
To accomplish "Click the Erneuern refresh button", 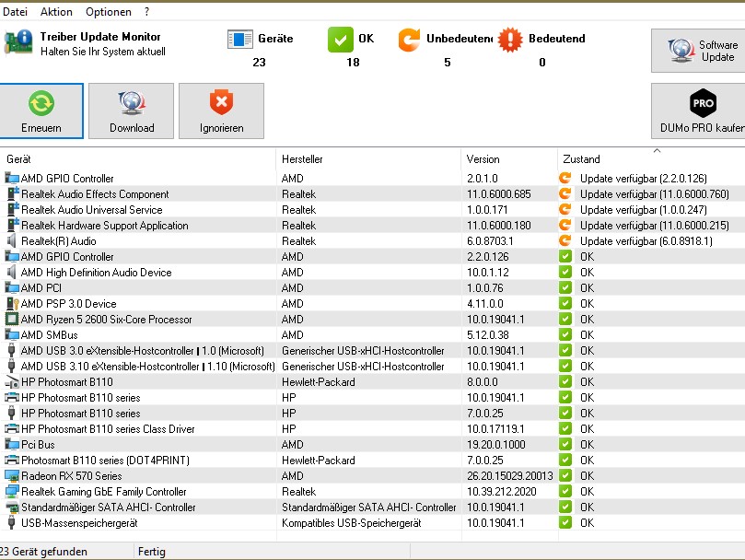I will click(x=41, y=111).
